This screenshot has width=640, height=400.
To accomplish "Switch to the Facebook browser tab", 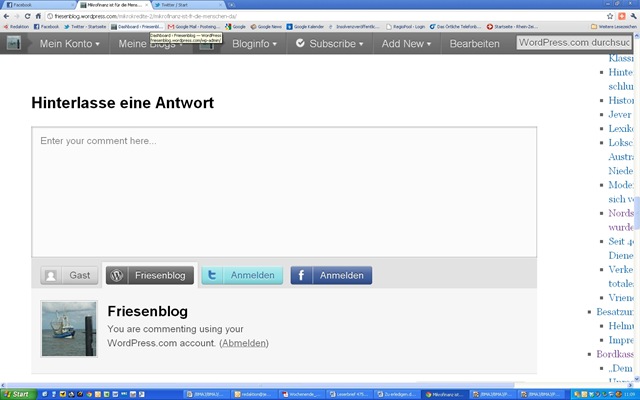I will [x=35, y=5].
